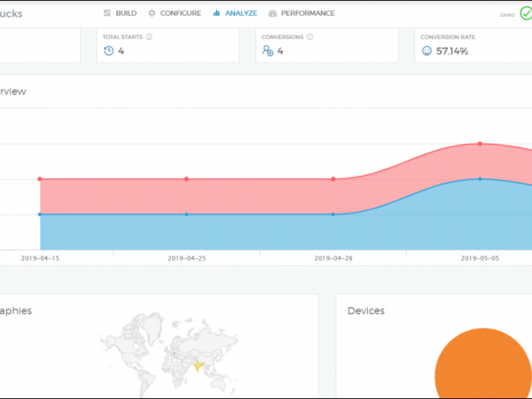Click the smiley icon beside Conversion Rate
Viewport: 532px width, 399px height.
(x=427, y=51)
